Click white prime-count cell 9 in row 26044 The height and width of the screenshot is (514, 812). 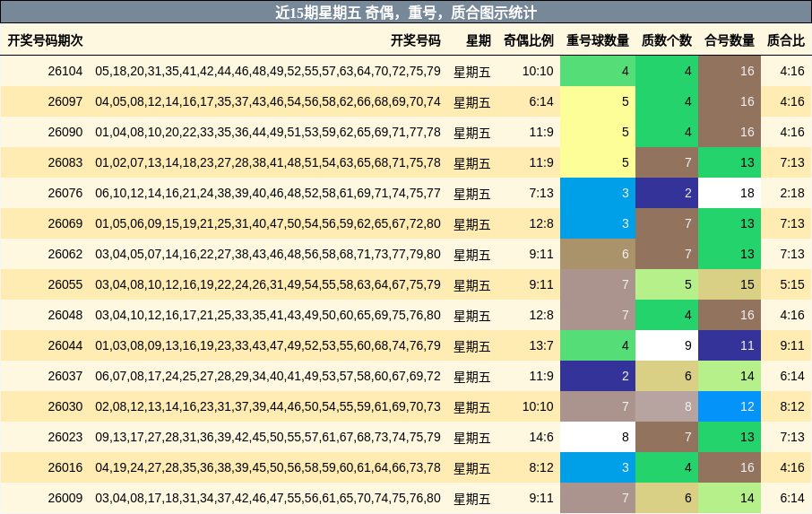(x=667, y=345)
